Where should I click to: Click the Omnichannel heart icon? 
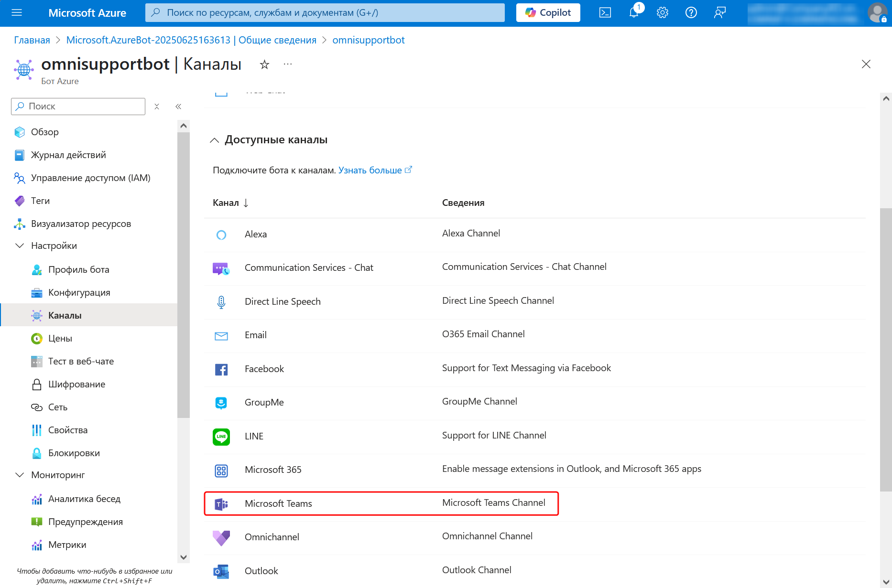[x=221, y=538]
